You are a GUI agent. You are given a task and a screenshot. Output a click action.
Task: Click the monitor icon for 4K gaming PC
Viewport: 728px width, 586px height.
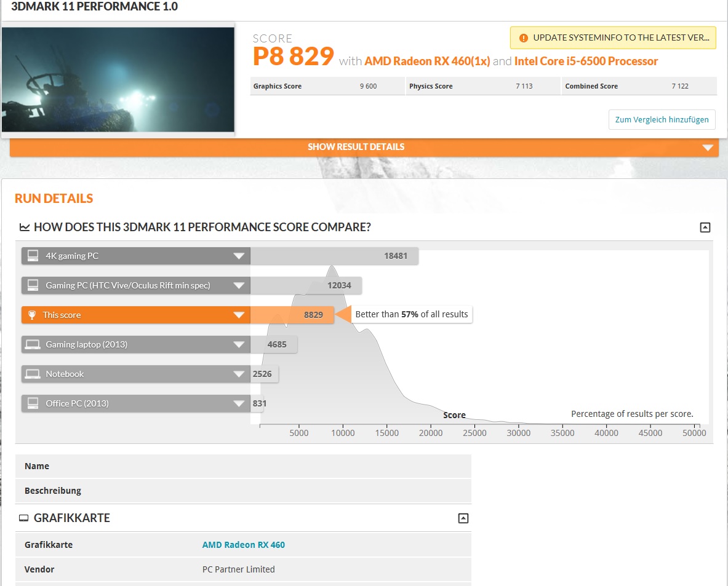coord(33,256)
